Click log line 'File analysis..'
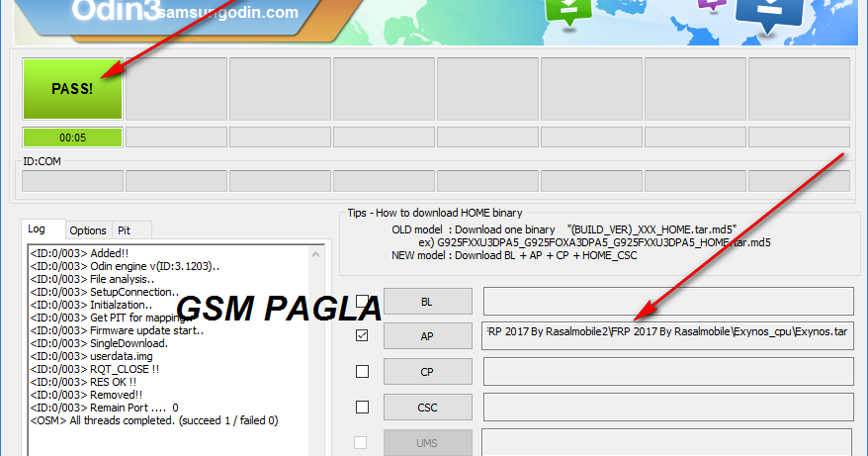868x456 pixels. click(x=92, y=279)
